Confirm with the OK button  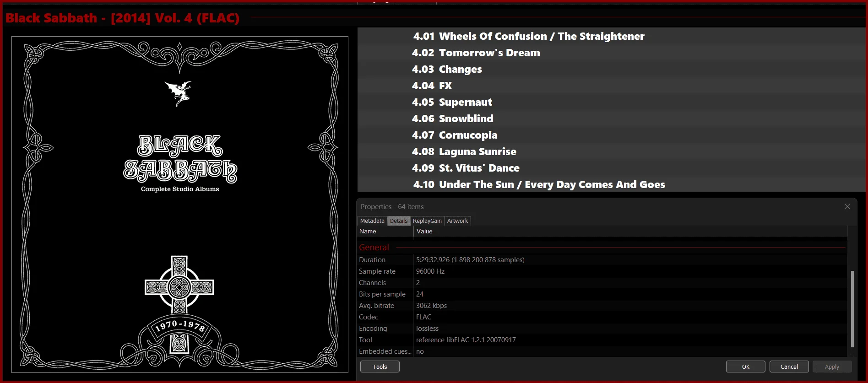coord(745,367)
